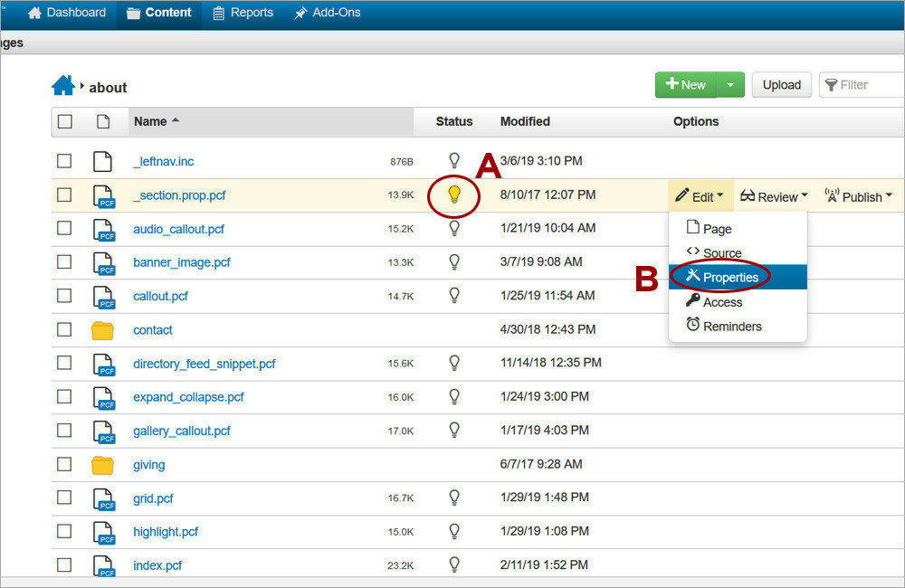Click the contact folder icon

click(x=103, y=330)
